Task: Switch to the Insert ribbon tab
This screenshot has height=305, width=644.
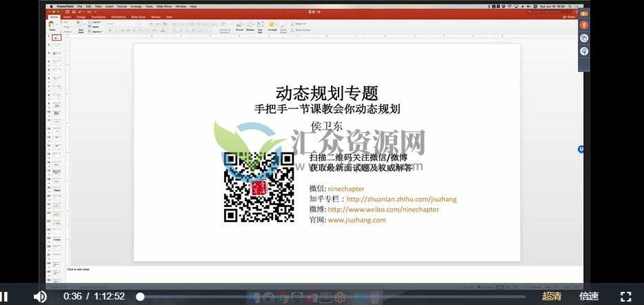Action: [68, 17]
